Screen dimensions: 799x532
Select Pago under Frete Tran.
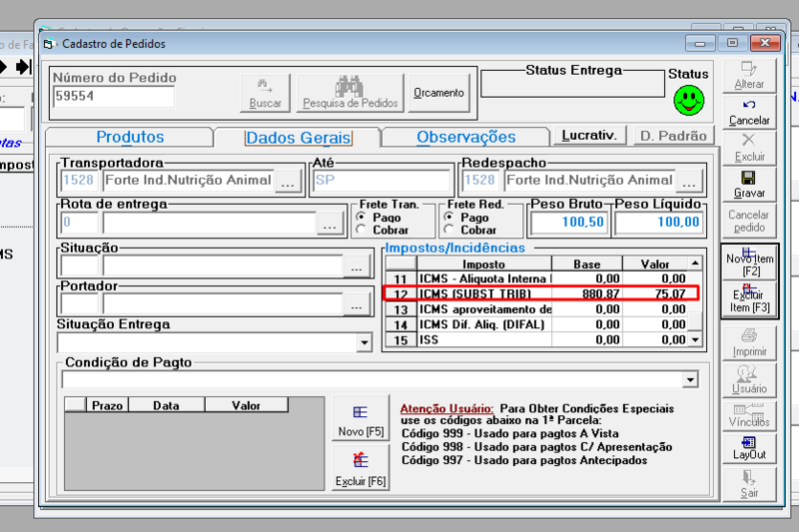[362, 217]
